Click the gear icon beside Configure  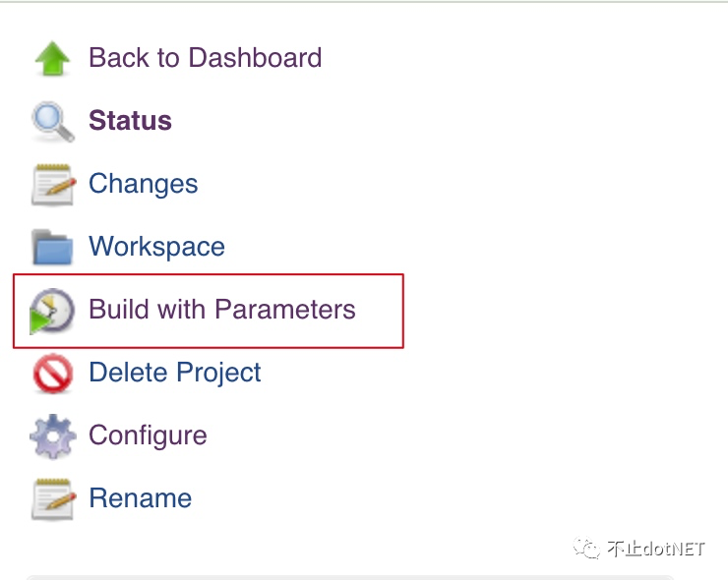(53, 436)
